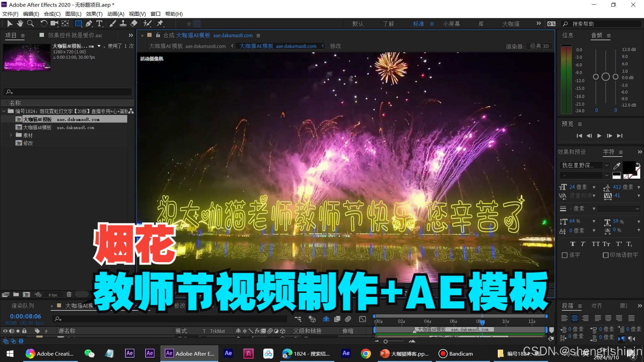This screenshot has width=644, height=362.
Task: Click the project thumbnail preview
Action: (x=27, y=57)
